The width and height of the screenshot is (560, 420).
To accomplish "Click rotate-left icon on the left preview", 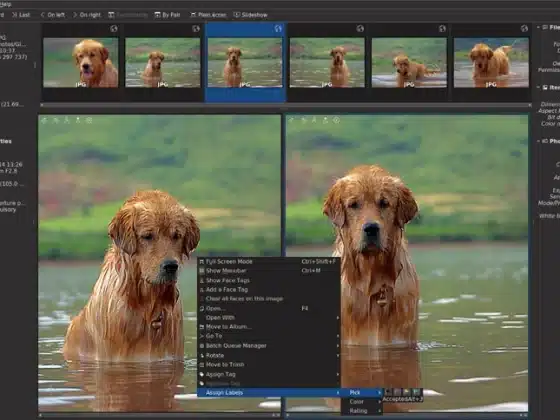I will [x=45, y=121].
